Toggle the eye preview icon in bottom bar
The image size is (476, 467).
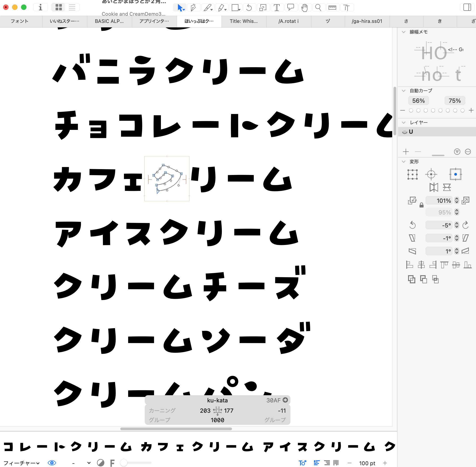52,463
